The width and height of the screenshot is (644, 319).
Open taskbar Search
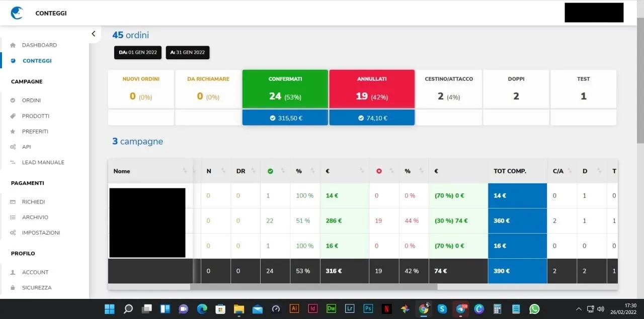[x=128, y=309]
